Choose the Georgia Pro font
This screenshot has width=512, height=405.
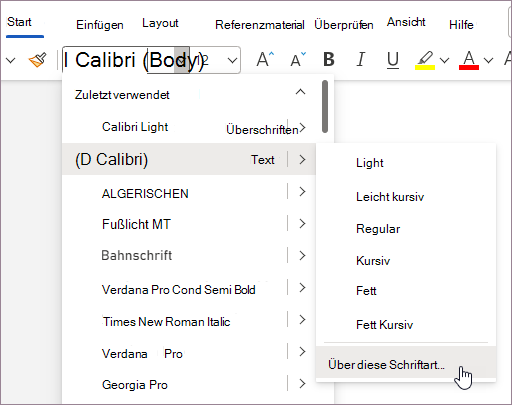135,385
